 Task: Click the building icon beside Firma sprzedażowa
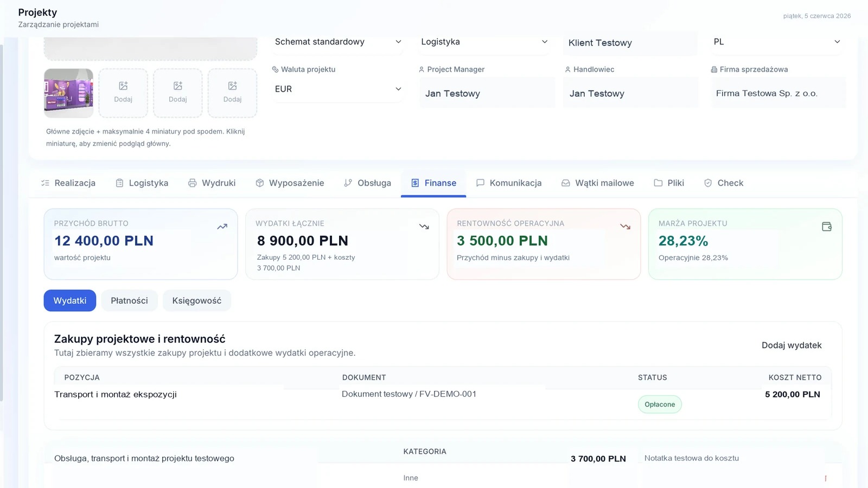click(714, 69)
